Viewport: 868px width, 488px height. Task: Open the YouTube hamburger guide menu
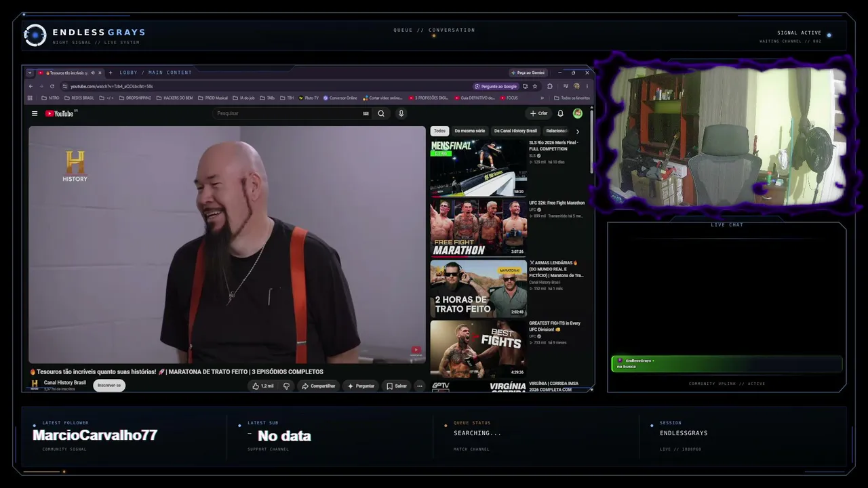tap(35, 113)
